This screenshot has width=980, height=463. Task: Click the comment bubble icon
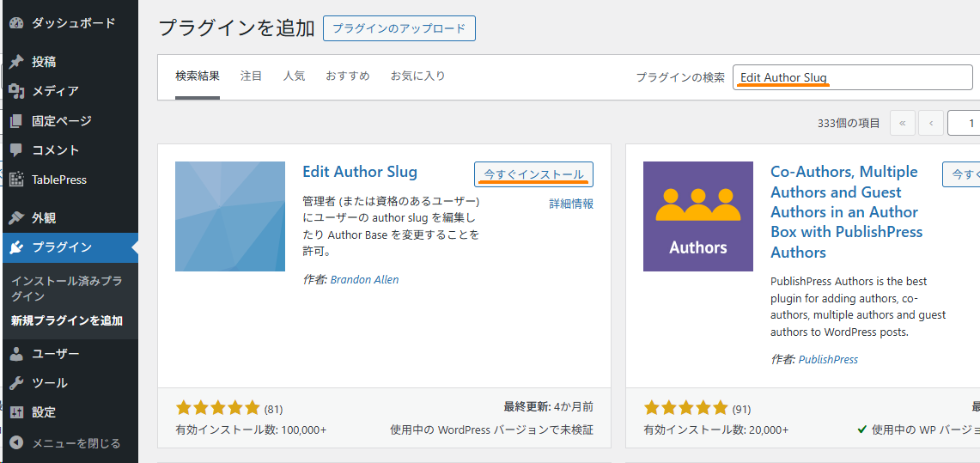tap(17, 150)
